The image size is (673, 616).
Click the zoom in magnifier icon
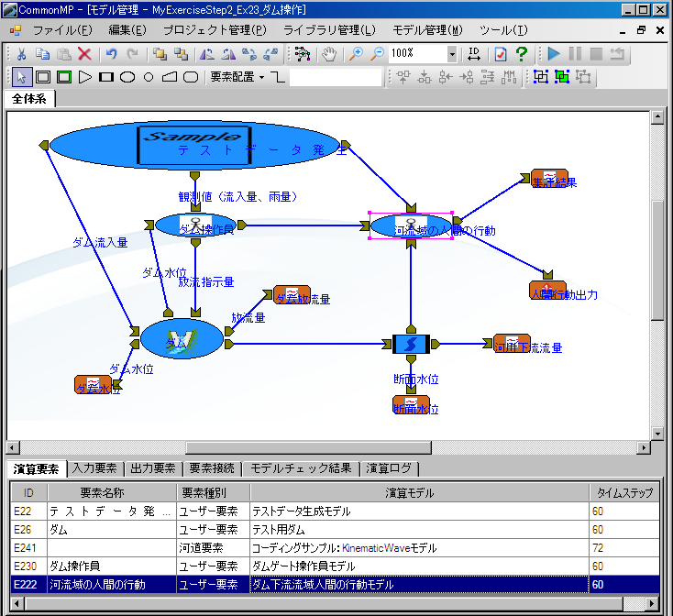[356, 54]
